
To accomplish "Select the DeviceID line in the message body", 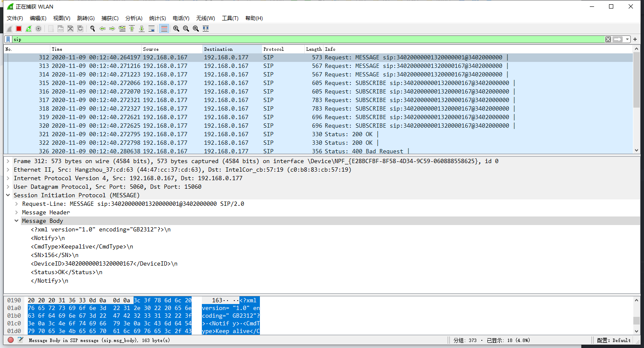I will [x=104, y=263].
